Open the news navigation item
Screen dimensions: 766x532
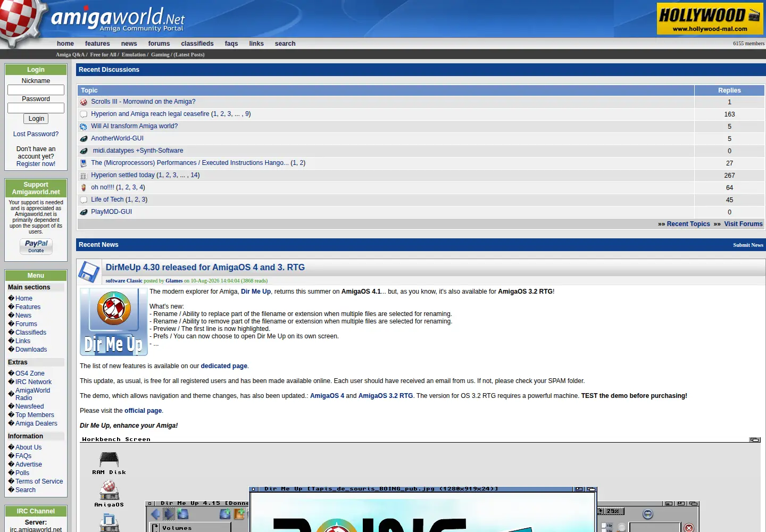click(x=129, y=44)
